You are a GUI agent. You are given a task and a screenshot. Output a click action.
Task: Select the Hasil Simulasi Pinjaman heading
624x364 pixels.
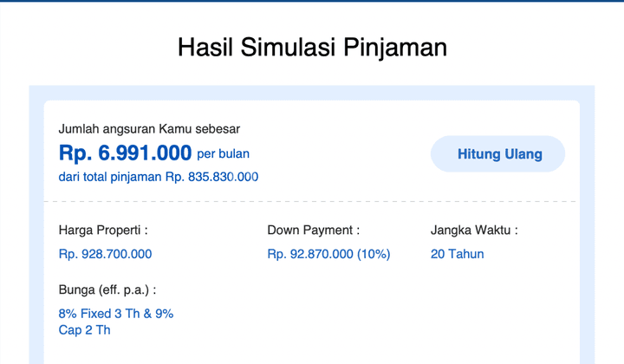[312, 48]
